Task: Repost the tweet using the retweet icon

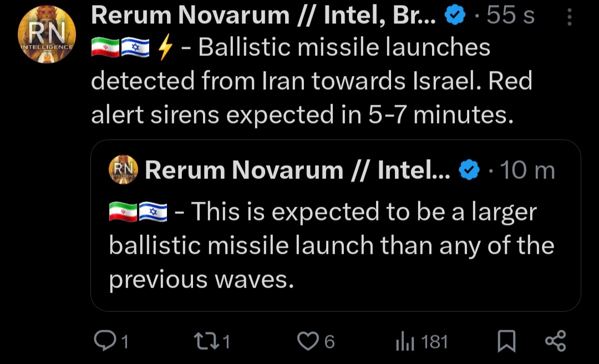Action: pos(206,341)
